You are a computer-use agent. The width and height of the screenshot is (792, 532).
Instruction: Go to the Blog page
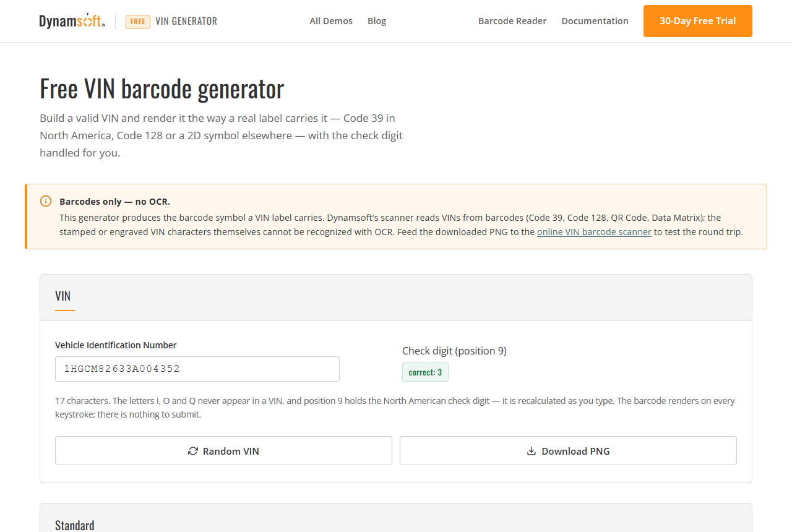click(x=377, y=21)
